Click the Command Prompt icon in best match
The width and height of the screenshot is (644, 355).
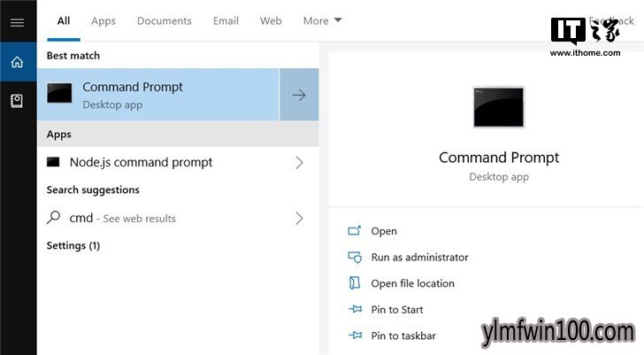click(59, 93)
